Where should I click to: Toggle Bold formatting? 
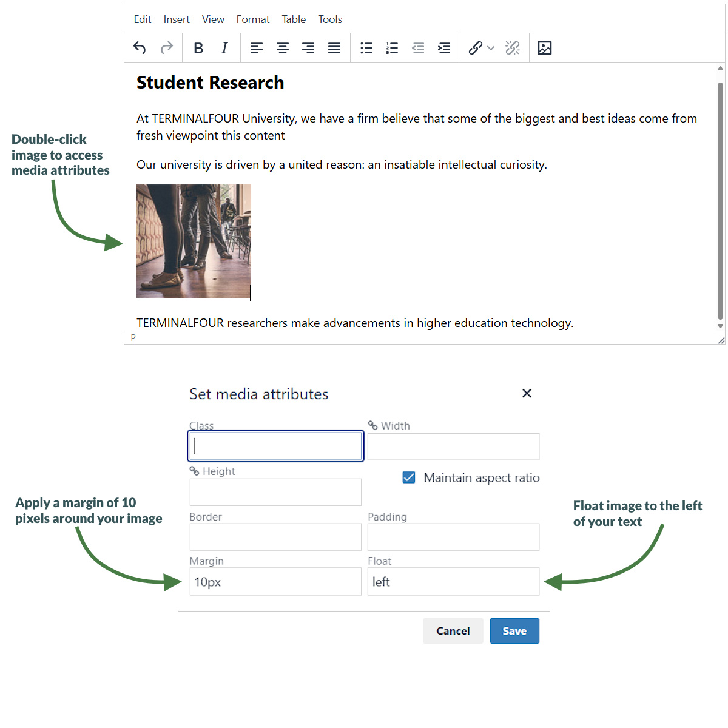(x=198, y=48)
